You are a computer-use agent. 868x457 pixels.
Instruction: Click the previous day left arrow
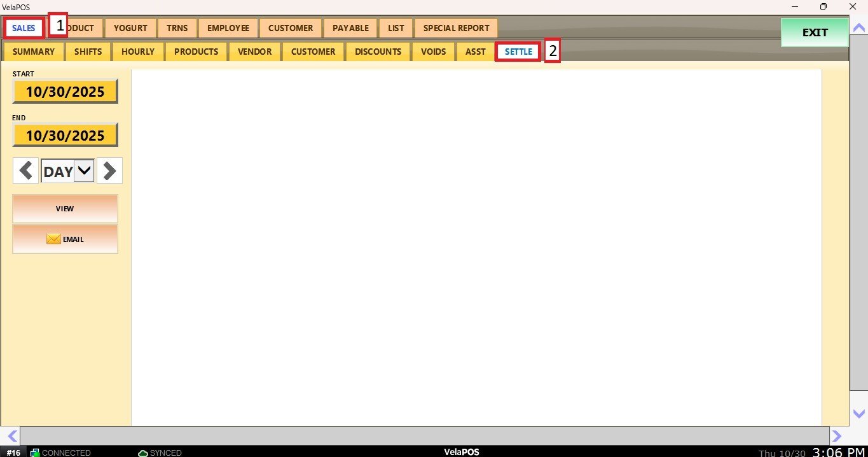[25, 171]
